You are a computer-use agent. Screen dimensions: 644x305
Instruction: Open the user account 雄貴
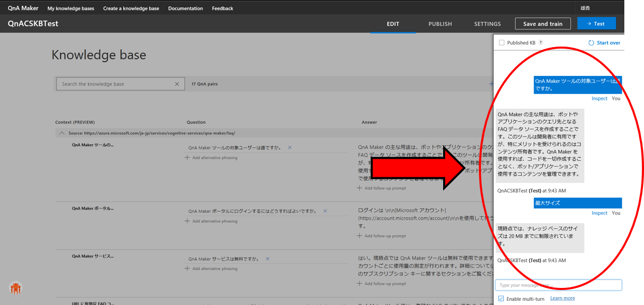pyautogui.click(x=585, y=8)
